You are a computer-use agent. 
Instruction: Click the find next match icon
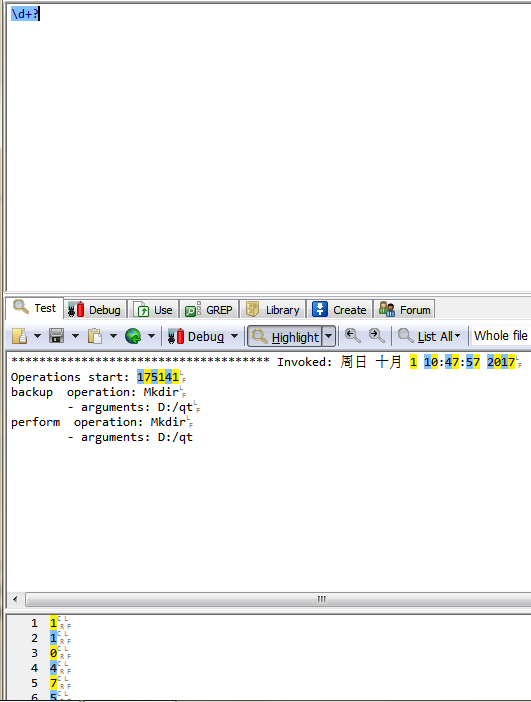pos(377,336)
